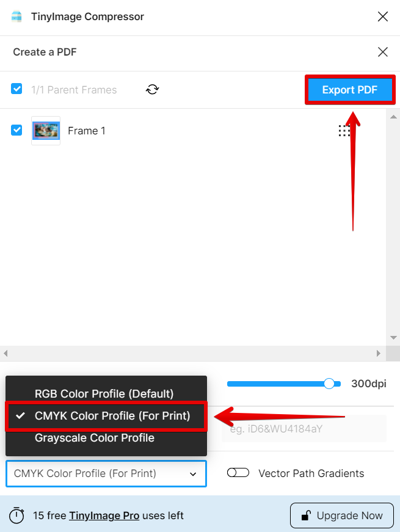Enable the Vector Path Gradients toggle

[238, 472]
